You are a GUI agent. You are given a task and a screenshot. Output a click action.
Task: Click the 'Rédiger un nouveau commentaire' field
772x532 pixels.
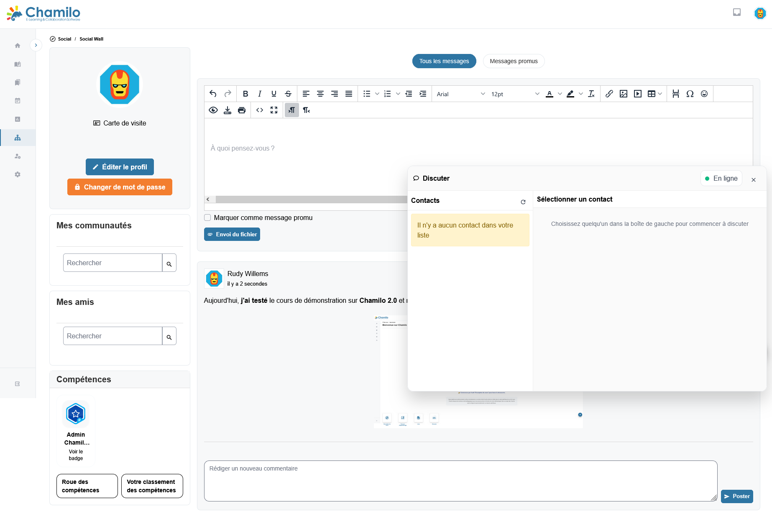pyautogui.click(x=460, y=481)
